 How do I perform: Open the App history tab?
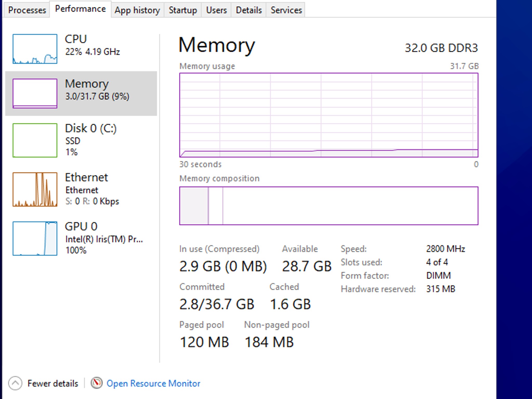[x=137, y=10]
